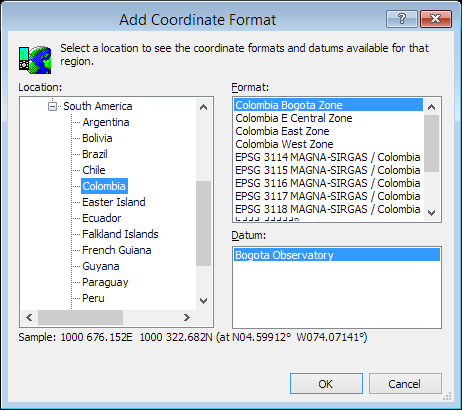Screen dimensions: 462x410
Task: Close the Add Coordinate Format dialog
Action: (436, 19)
